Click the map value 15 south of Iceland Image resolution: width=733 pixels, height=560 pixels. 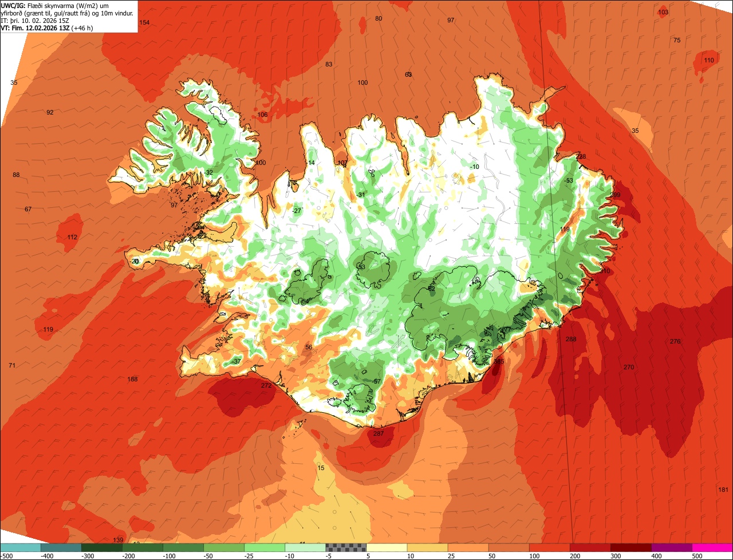coord(321,468)
